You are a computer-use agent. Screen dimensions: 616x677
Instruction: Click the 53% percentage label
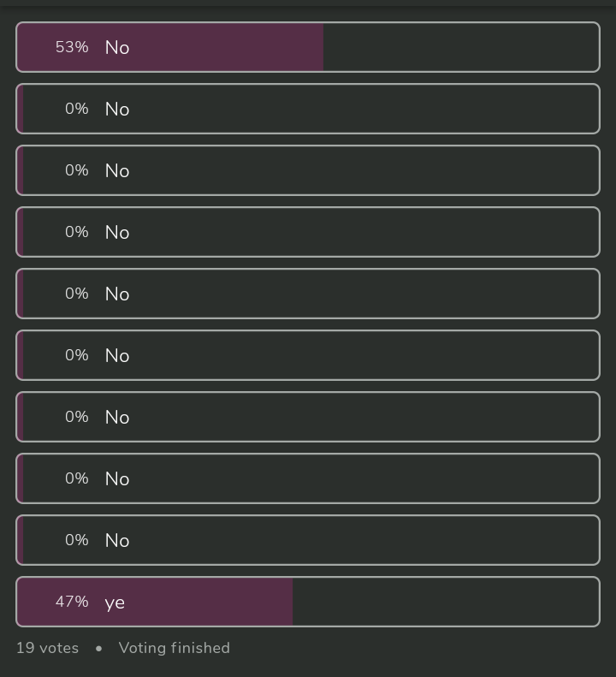(72, 47)
